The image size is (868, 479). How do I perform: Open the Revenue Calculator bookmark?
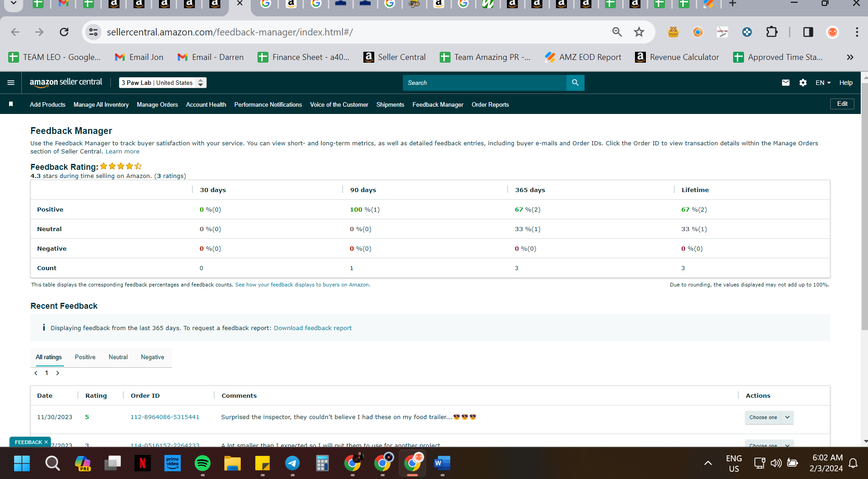pos(677,57)
